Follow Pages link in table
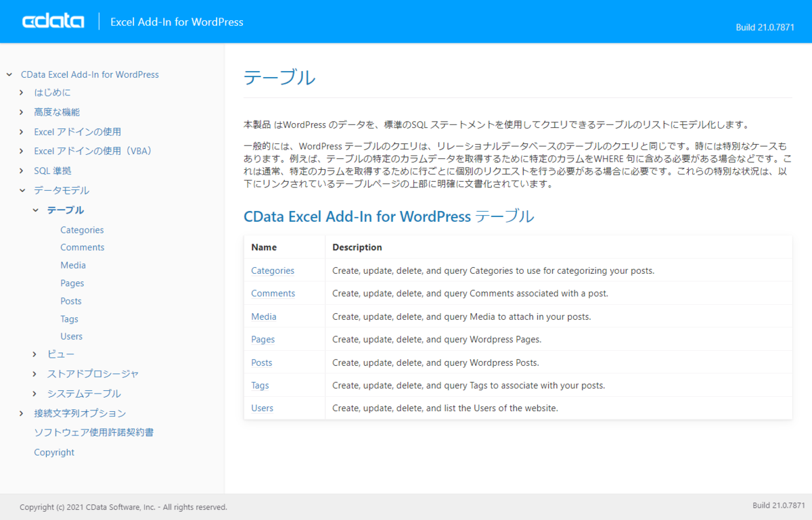812x520 pixels. pos(263,339)
